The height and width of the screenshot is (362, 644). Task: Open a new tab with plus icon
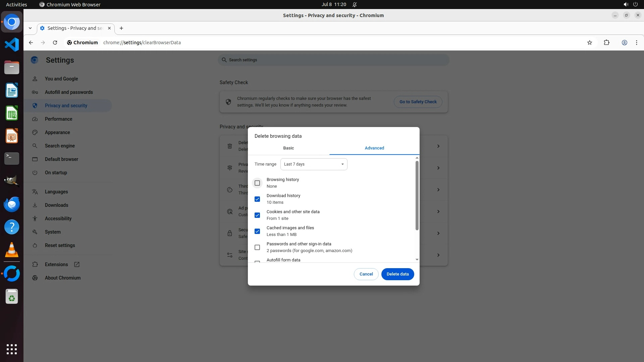pyautogui.click(x=121, y=28)
